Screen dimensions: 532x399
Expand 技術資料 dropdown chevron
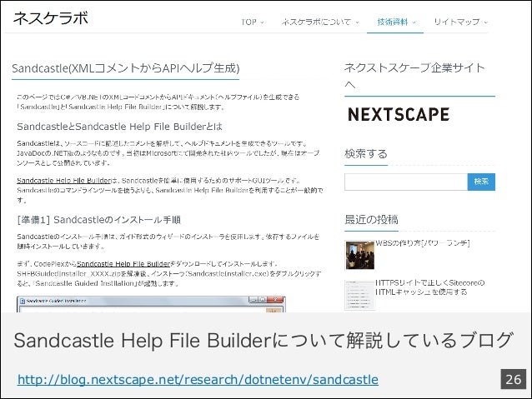(x=414, y=22)
